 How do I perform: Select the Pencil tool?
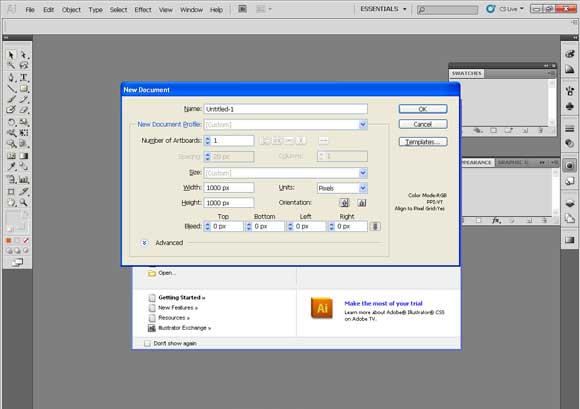[24, 99]
